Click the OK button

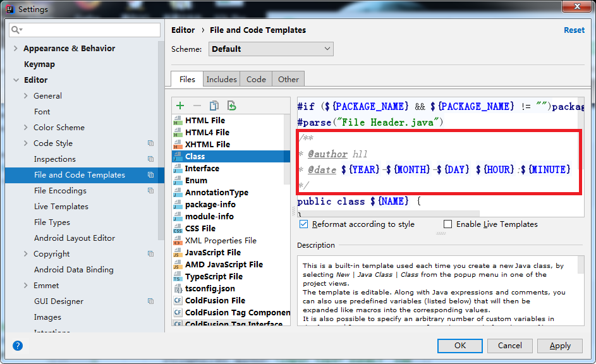pyautogui.click(x=460, y=346)
